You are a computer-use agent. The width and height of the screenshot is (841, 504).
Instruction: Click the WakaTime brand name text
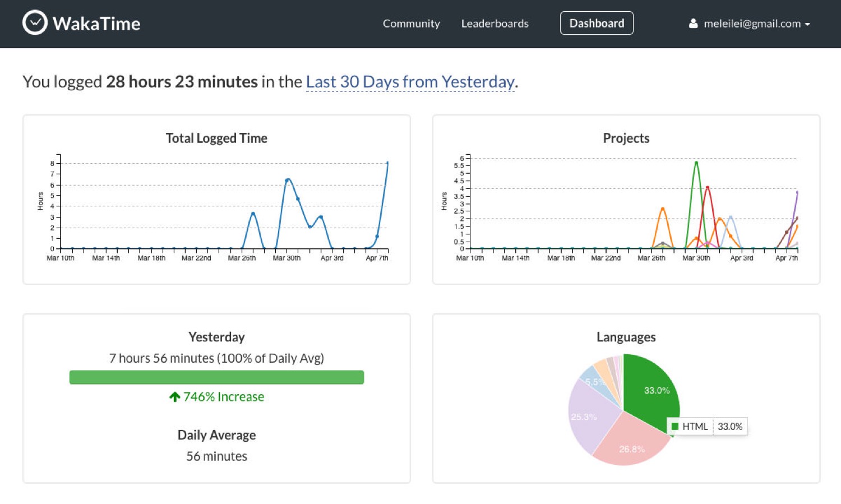(96, 24)
